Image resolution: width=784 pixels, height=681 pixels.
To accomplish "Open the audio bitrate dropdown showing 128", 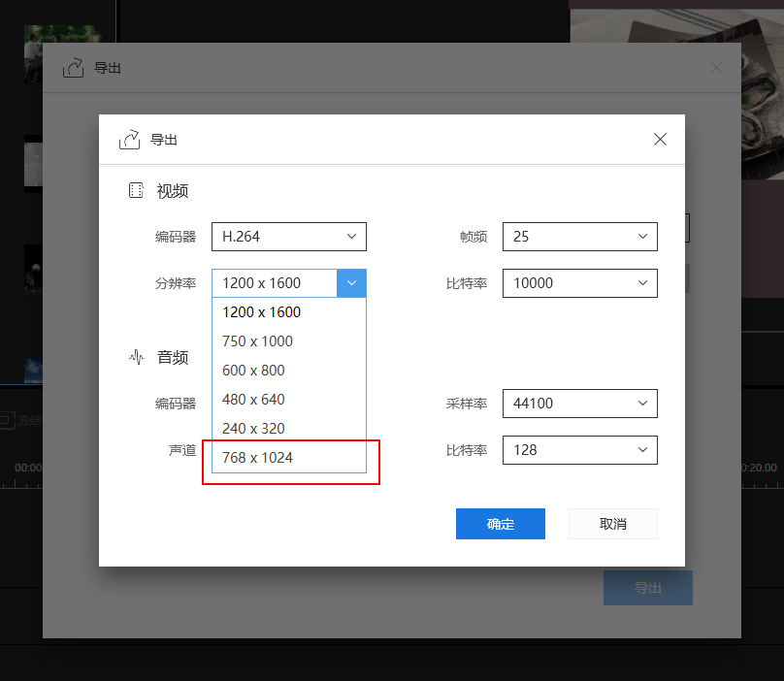I will pos(579,449).
